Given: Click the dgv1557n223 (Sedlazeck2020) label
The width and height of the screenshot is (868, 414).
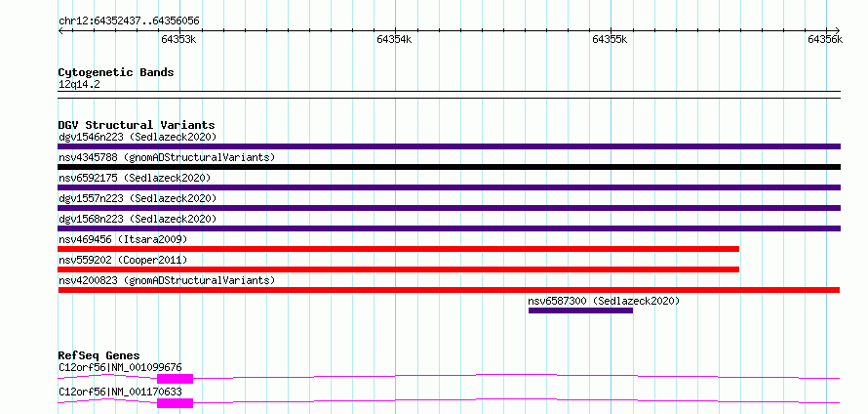Looking at the screenshot, I should click(x=138, y=198).
